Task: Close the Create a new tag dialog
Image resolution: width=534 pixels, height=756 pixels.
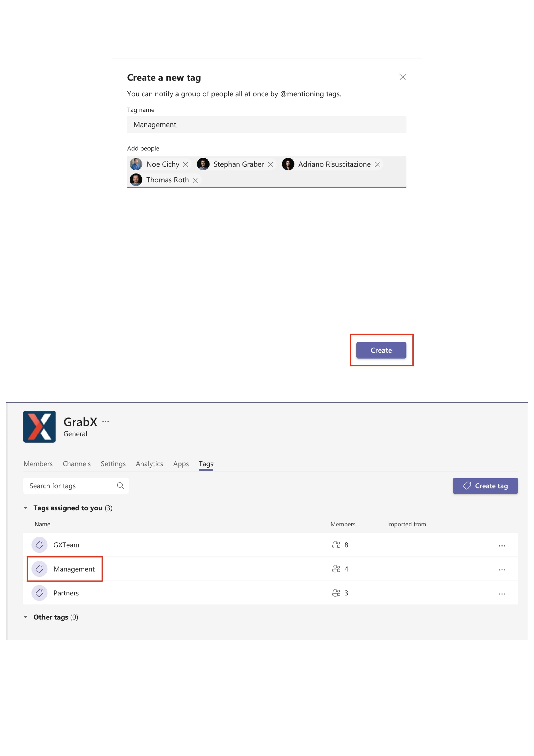Action: pyautogui.click(x=402, y=77)
